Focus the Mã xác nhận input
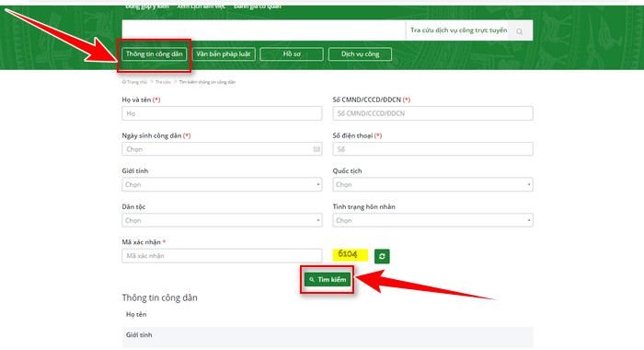The image size is (644, 350). click(222, 256)
